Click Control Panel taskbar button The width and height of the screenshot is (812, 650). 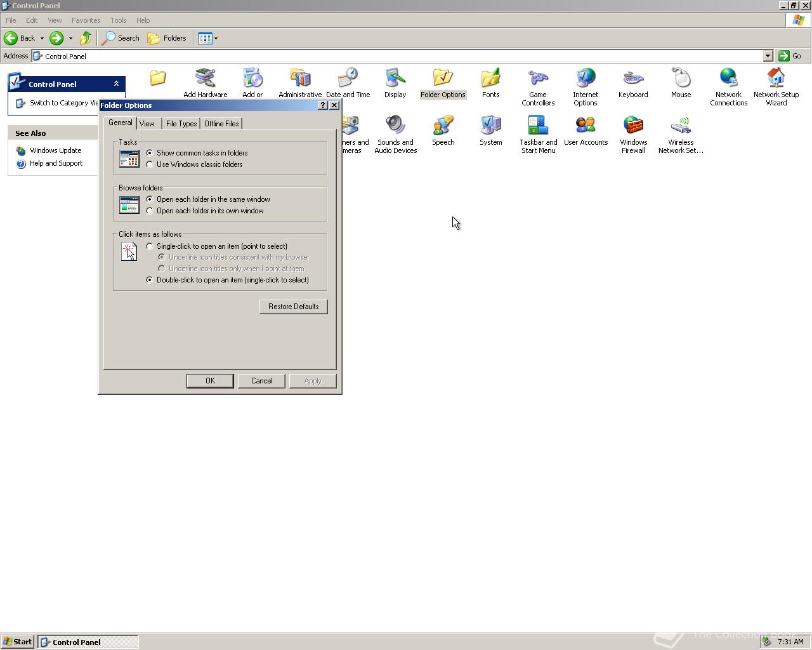(x=88, y=642)
